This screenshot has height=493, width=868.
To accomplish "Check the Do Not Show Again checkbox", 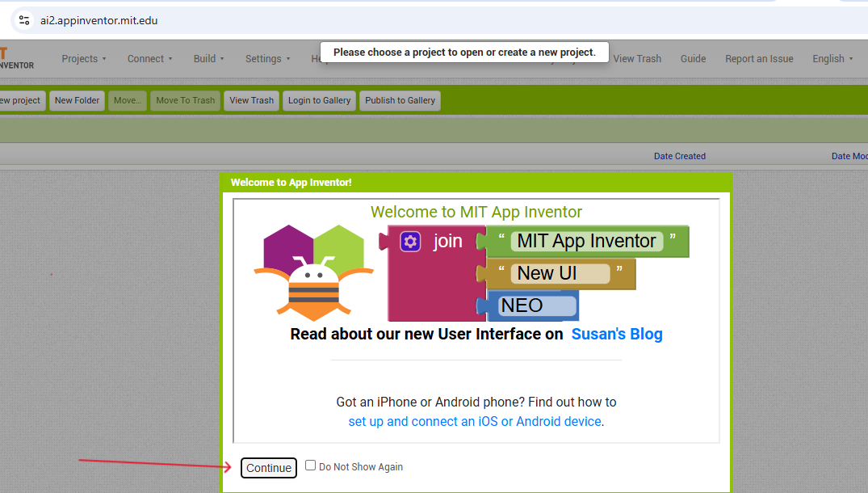I will click(311, 466).
